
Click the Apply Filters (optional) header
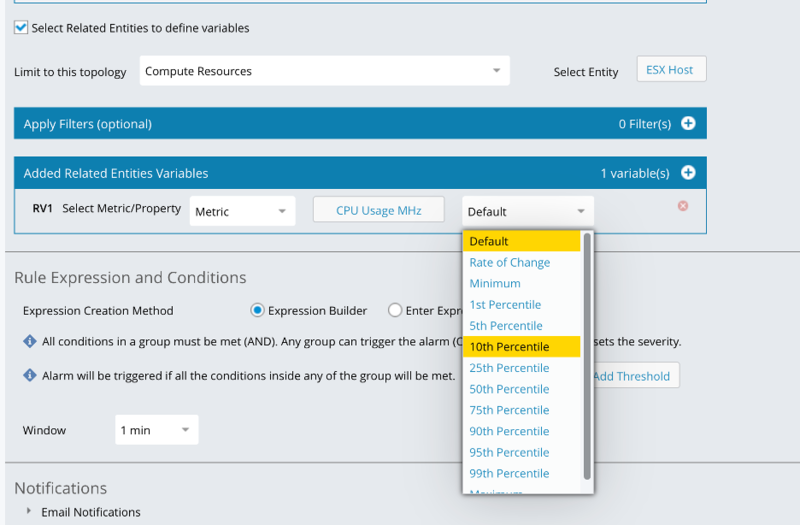pyautogui.click(x=360, y=123)
